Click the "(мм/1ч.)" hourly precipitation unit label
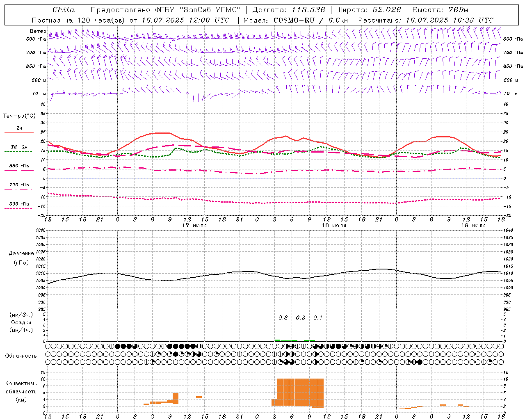Screen dimensions: 525x420 (21, 330)
